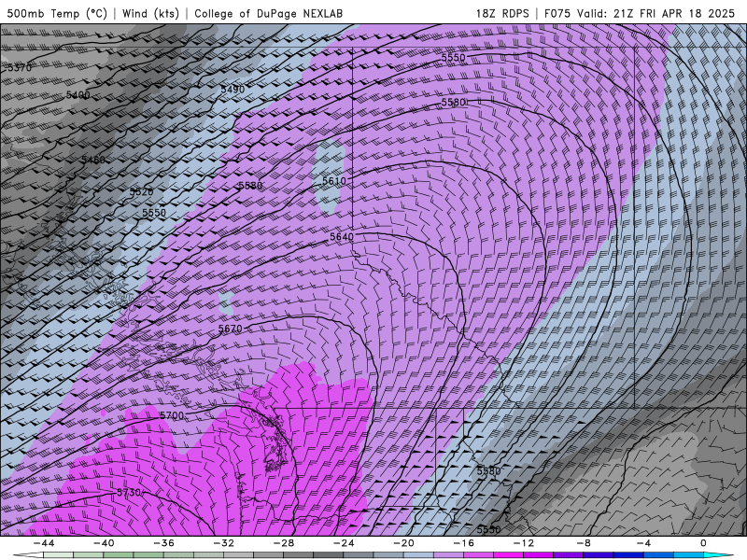The image size is (747, 560).
Task: Click the '500mb Temp (°C)' title text
Action: (57, 13)
